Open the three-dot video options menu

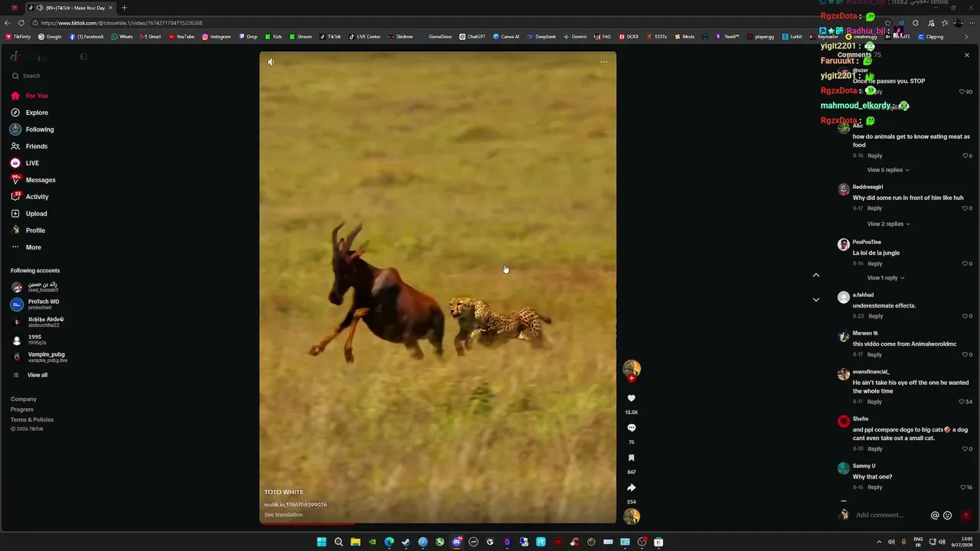pyautogui.click(x=604, y=62)
